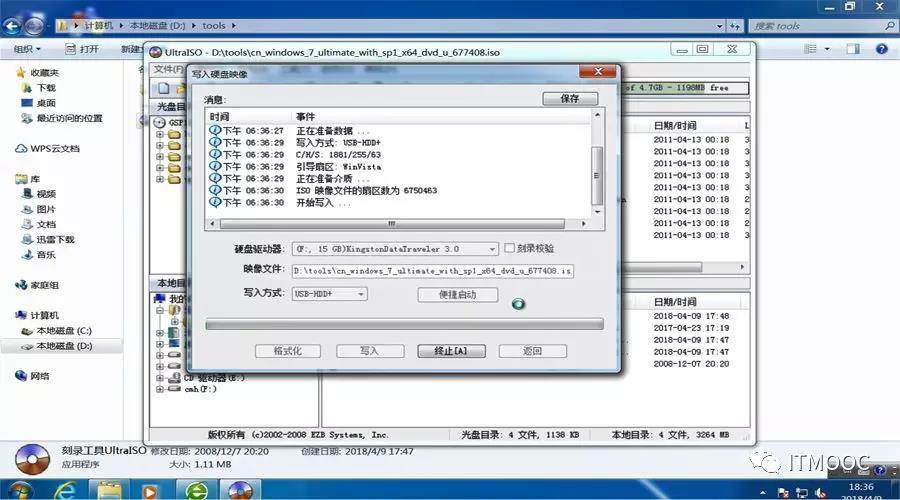Open Explorer help question mark icon
The image size is (900, 500).
tap(882, 49)
